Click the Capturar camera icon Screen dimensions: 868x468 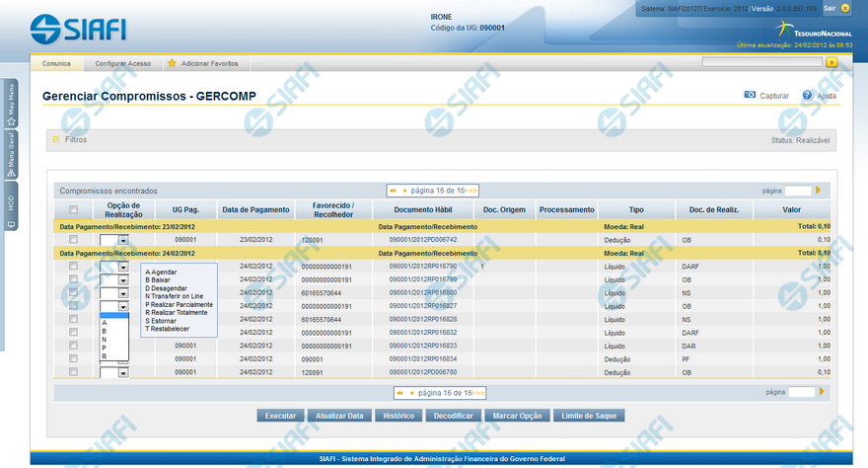tap(750, 96)
